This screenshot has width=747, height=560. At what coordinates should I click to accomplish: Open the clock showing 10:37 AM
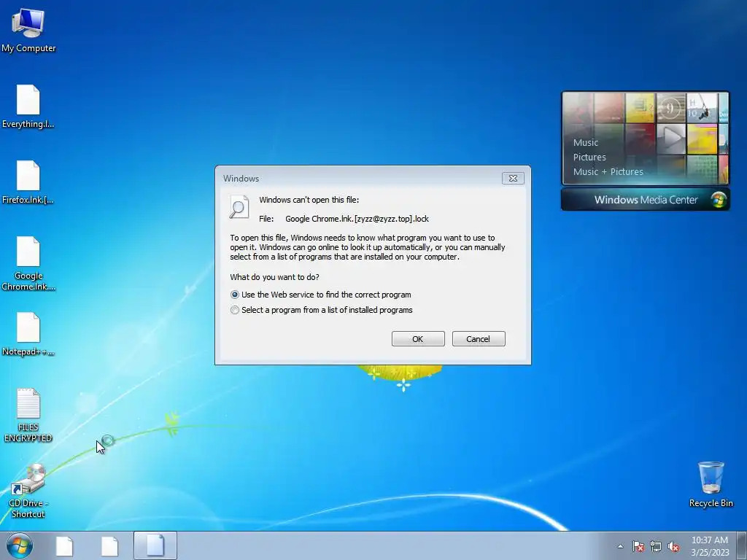coord(710,546)
